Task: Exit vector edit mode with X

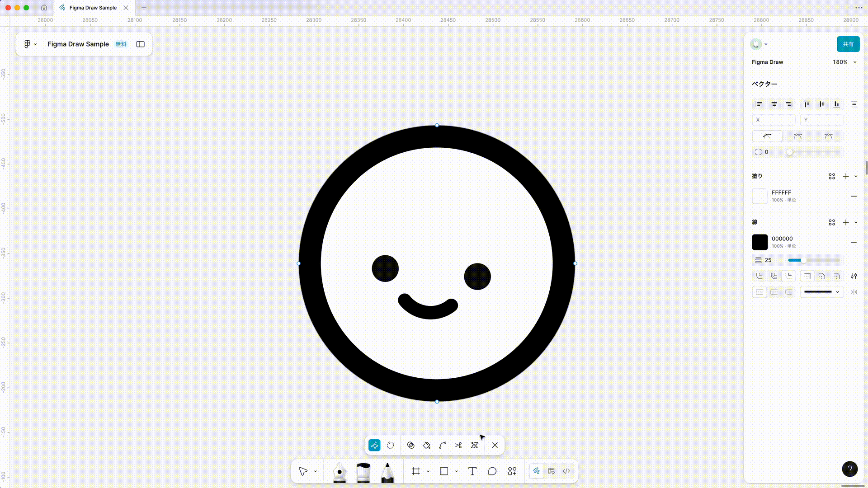Action: (495, 445)
